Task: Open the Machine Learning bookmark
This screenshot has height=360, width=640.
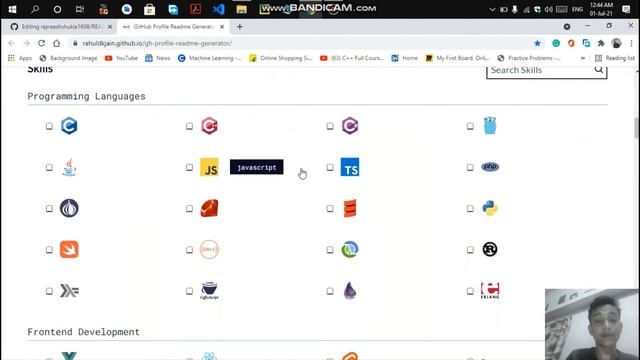Action: (x=209, y=58)
